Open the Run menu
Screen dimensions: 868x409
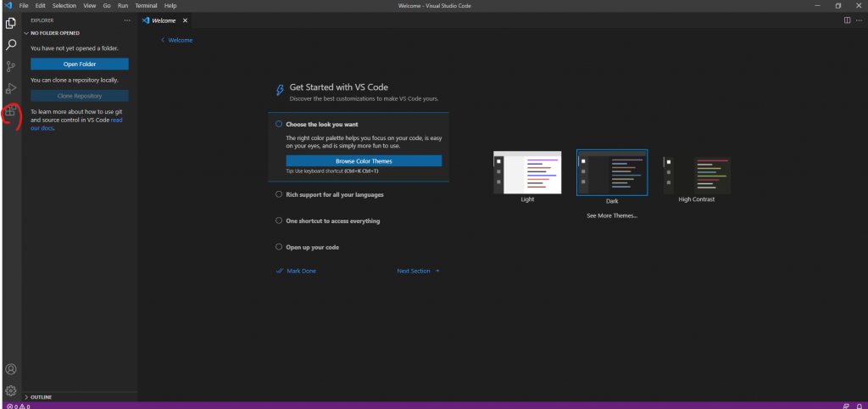point(123,6)
